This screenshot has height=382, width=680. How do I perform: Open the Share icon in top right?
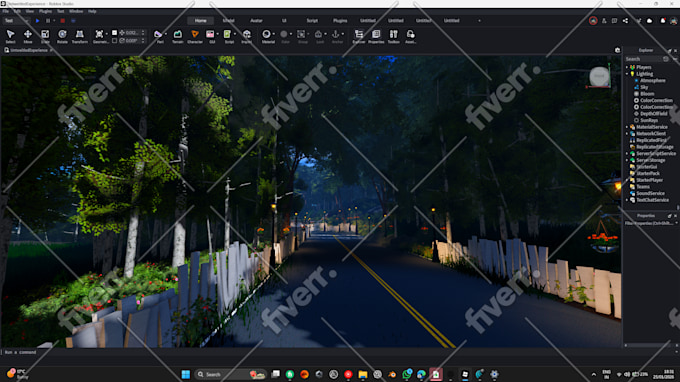(x=625, y=20)
